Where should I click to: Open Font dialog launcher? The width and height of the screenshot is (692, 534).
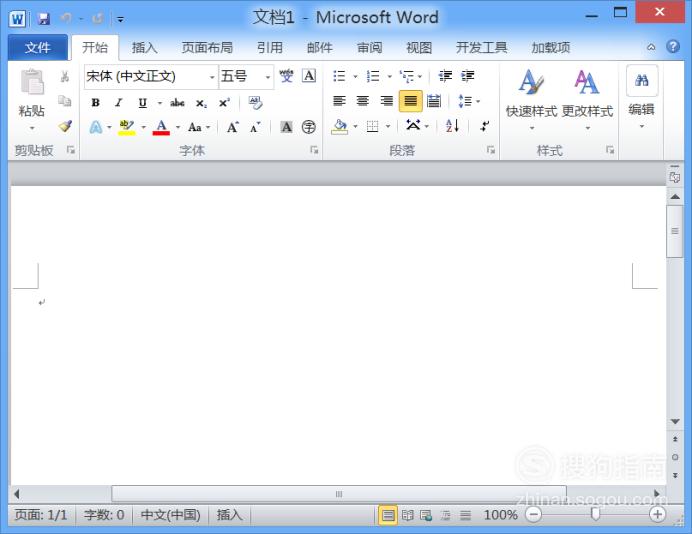[x=314, y=150]
